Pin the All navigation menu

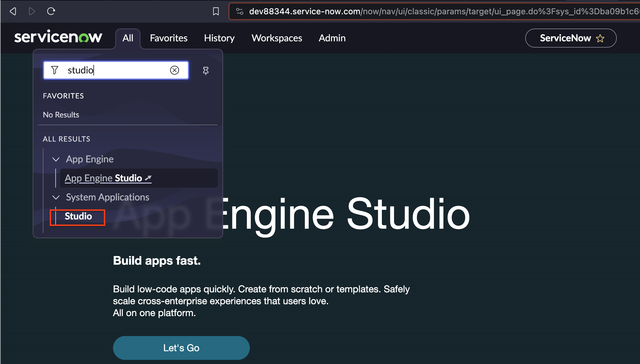pos(206,71)
